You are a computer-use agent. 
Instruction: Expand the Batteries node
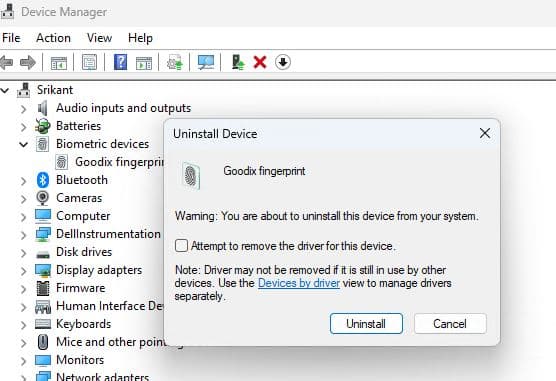click(23, 127)
